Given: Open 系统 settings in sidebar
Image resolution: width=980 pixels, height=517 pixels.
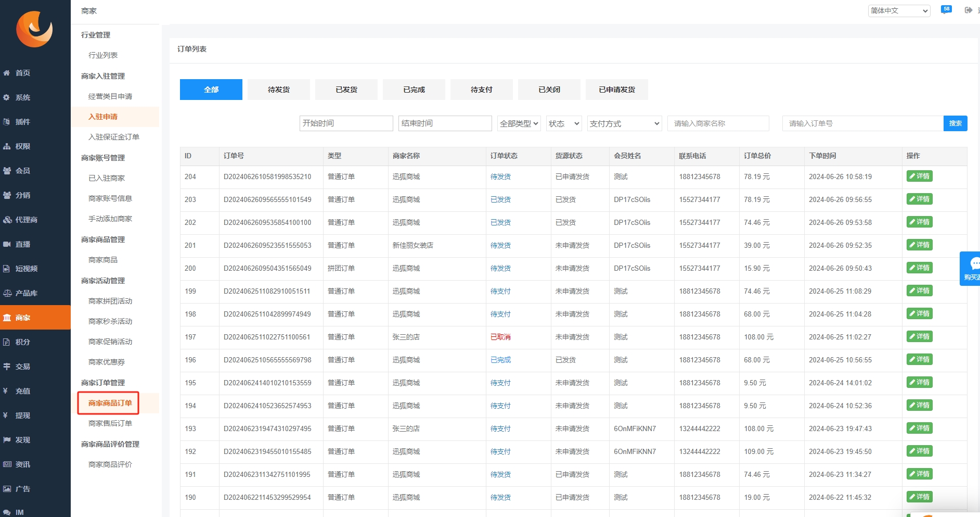Looking at the screenshot, I should pos(35,97).
